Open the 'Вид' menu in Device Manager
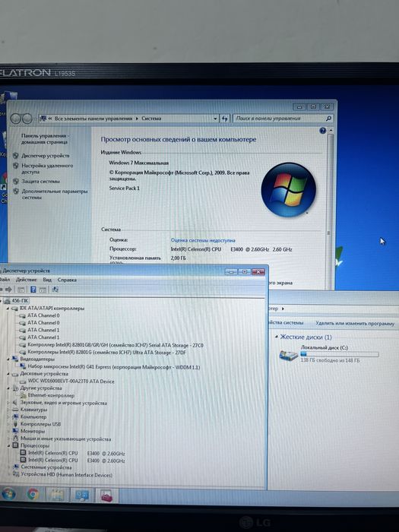Viewport: 399px width, 532px height. [x=47, y=280]
